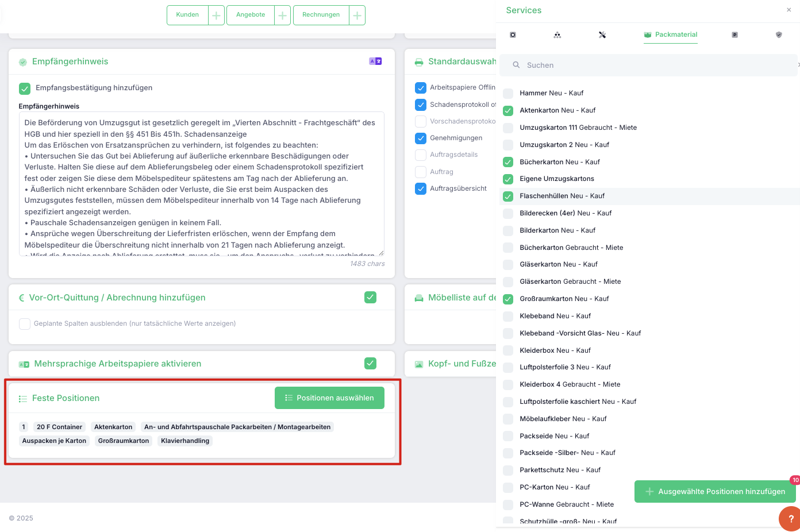Select Klebeband -Vorsicht Glas- Neu - Kauf

[508, 334]
